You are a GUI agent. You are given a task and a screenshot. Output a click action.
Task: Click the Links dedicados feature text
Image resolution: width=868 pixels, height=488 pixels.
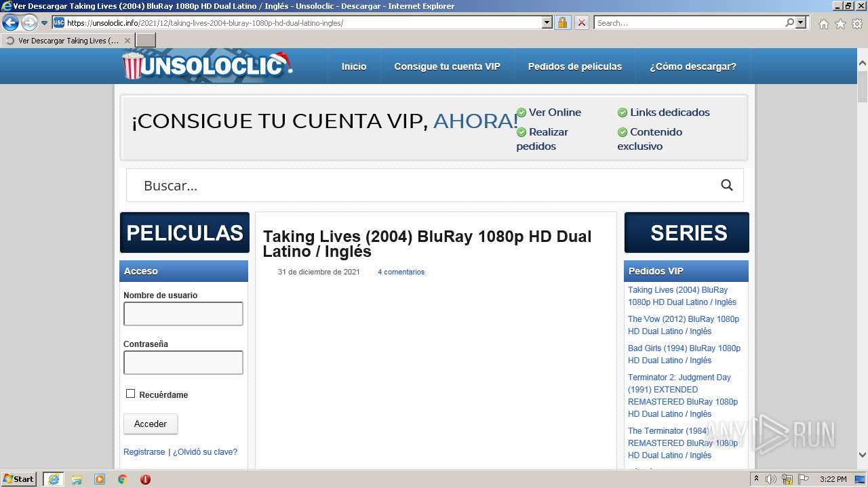(x=670, y=113)
